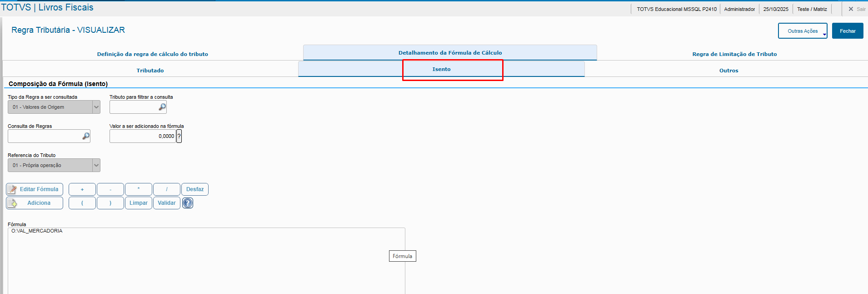Image resolution: width=868 pixels, height=294 pixels.
Task: Click the Tributo filter magnifier icon
Action: coord(162,107)
